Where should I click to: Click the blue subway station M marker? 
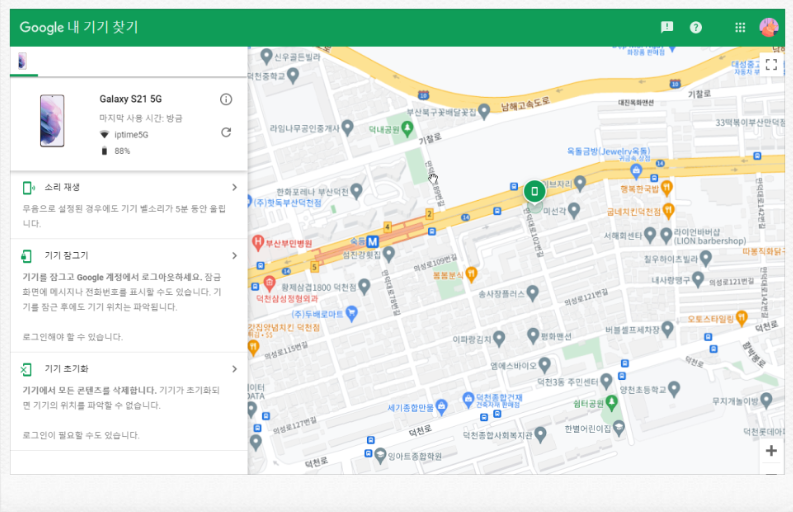point(372,242)
